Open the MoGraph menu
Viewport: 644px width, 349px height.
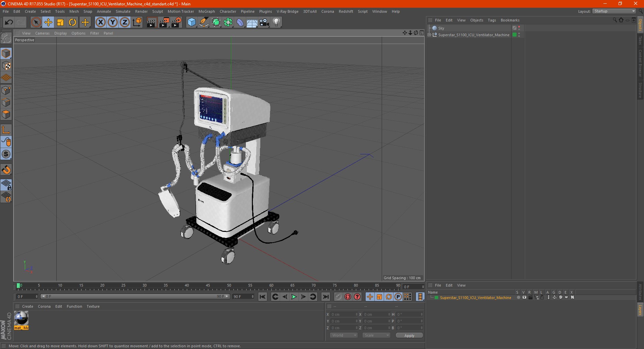[207, 11]
